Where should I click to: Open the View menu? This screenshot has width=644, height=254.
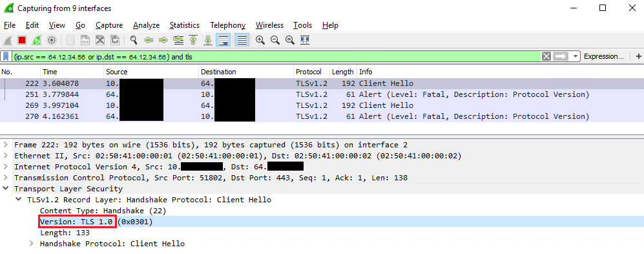(57, 25)
